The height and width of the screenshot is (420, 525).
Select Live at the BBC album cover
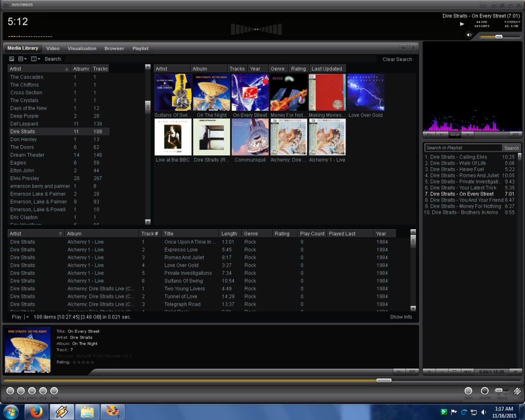(x=173, y=137)
